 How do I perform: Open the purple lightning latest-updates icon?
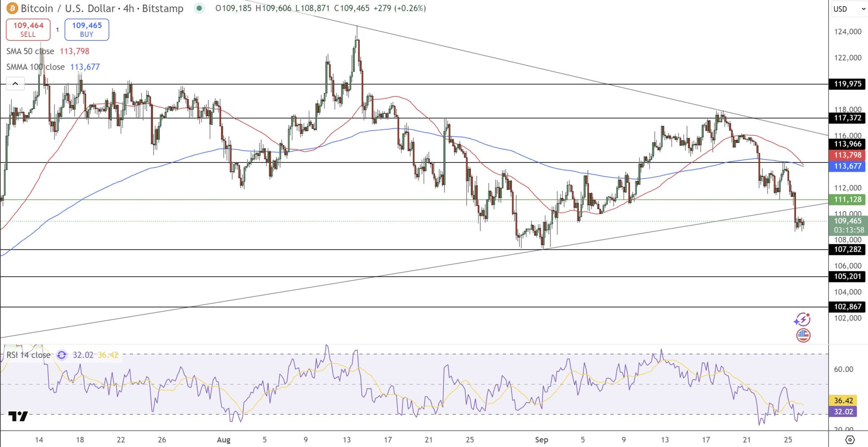[802, 319]
